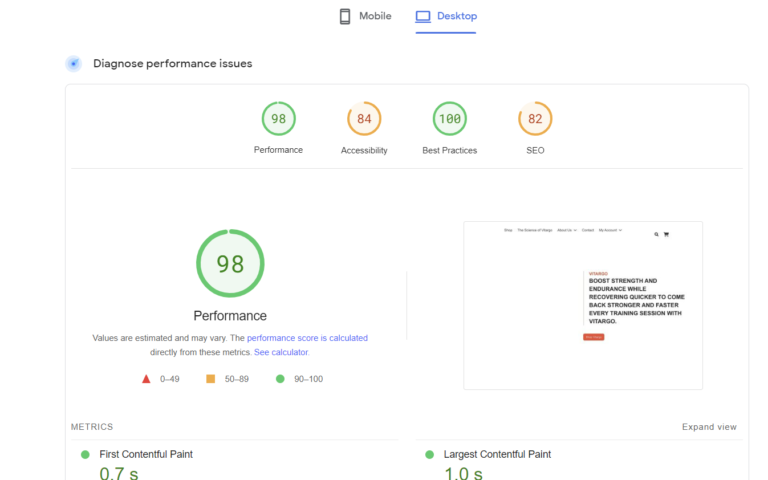Viewport: 768px width, 480px height.
Task: Expand the First Contentful Paint metric
Action: tap(146, 454)
